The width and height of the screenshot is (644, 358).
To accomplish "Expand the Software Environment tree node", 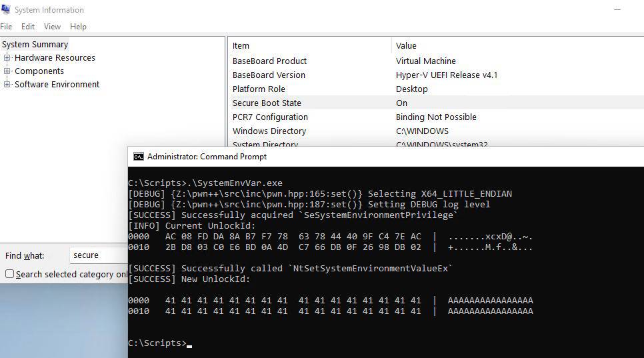I will [x=7, y=85].
